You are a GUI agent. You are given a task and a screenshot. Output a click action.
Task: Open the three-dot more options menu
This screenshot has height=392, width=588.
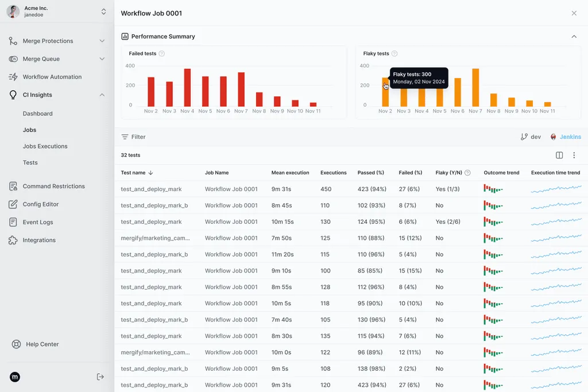tap(574, 155)
